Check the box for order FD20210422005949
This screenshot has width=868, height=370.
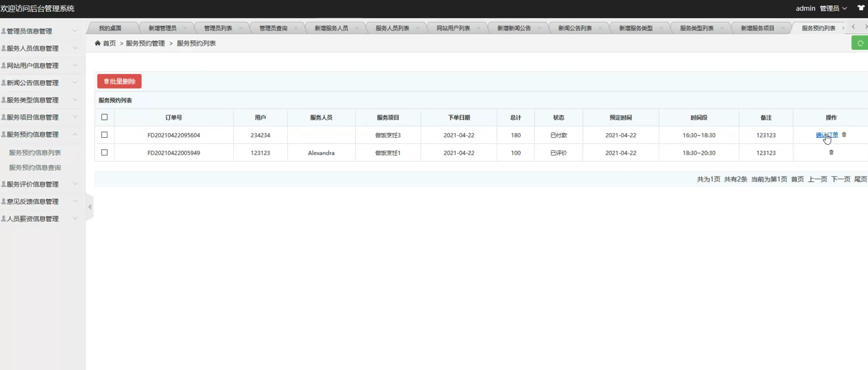pyautogui.click(x=105, y=153)
